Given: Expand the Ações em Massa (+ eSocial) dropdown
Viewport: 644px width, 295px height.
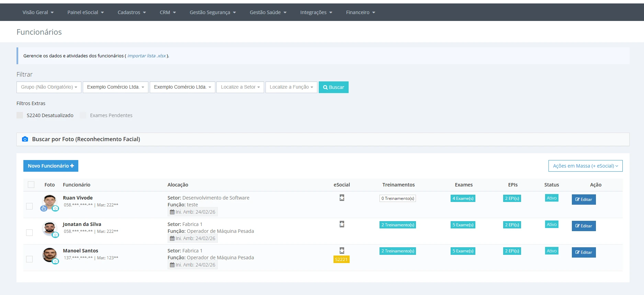Looking at the screenshot, I should coord(586,166).
